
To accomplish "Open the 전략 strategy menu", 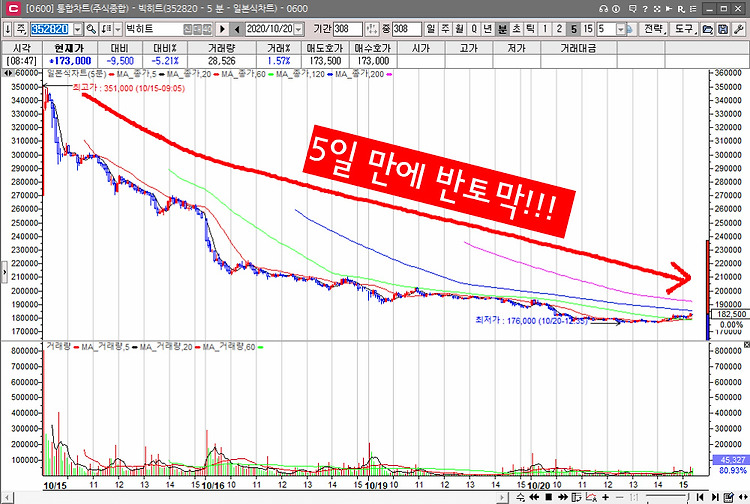I will coord(653,29).
